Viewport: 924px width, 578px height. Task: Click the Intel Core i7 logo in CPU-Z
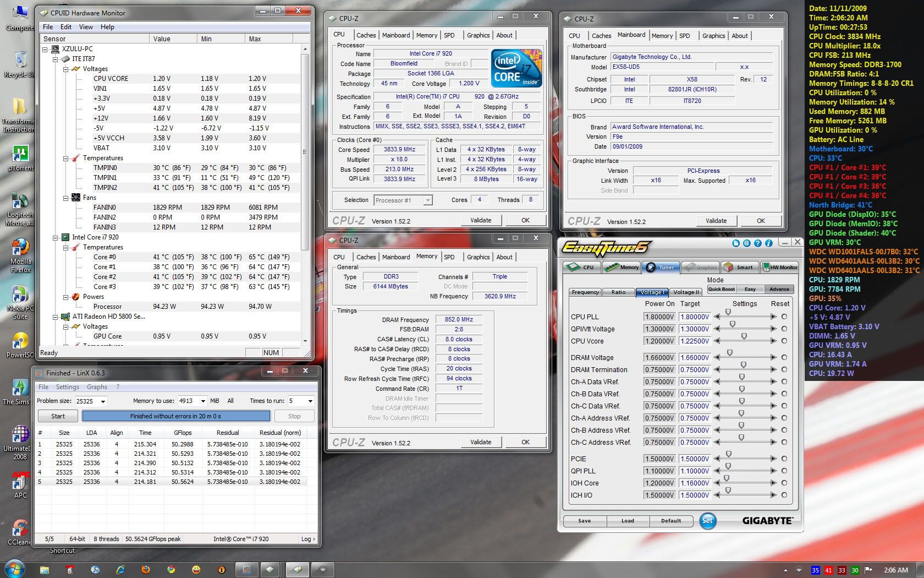[x=516, y=68]
